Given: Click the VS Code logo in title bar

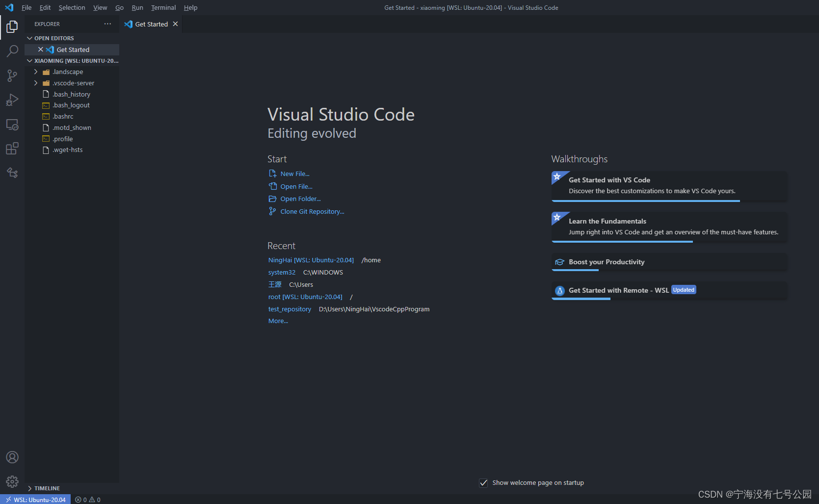Looking at the screenshot, I should pyautogui.click(x=9, y=7).
